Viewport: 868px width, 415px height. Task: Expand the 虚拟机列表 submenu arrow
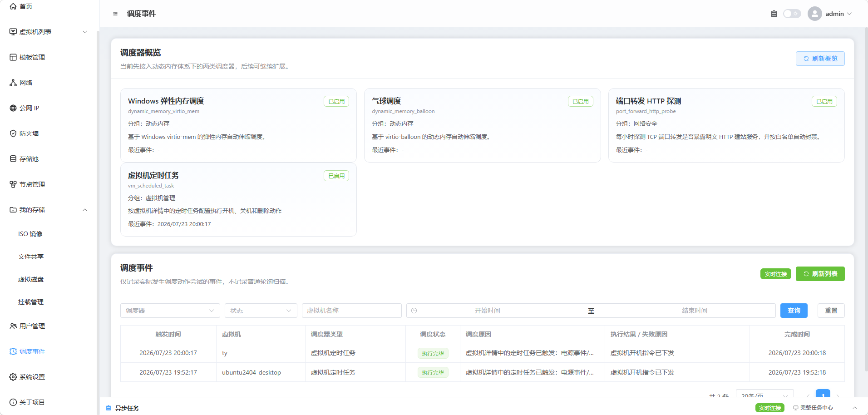pyautogui.click(x=85, y=32)
